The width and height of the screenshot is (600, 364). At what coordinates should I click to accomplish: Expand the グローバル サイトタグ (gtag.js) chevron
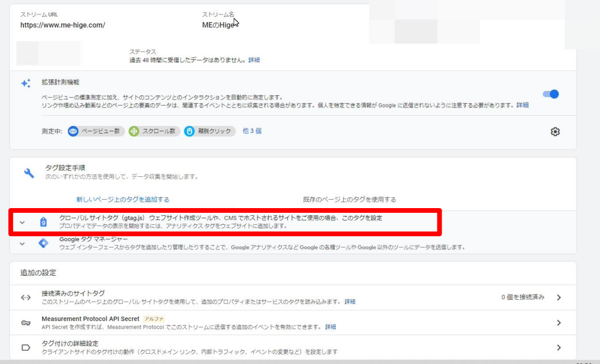(22, 222)
